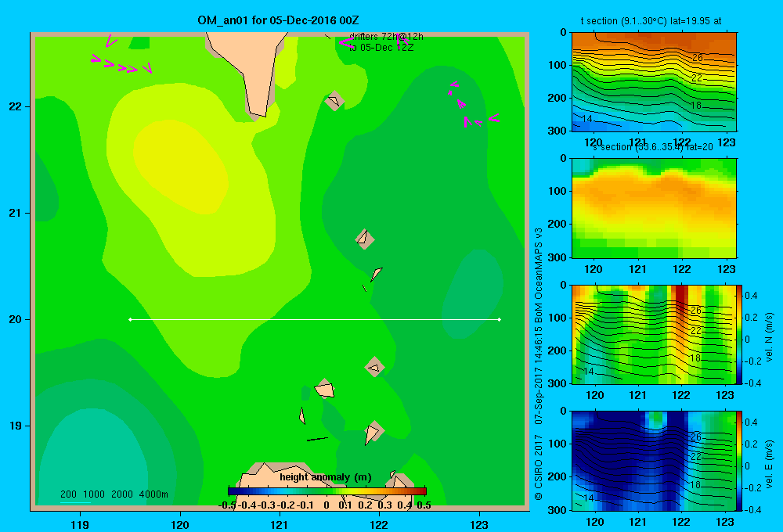Click the "to 05-Dec 12Z" label
Viewport: 783px width, 532px height.
(x=381, y=48)
